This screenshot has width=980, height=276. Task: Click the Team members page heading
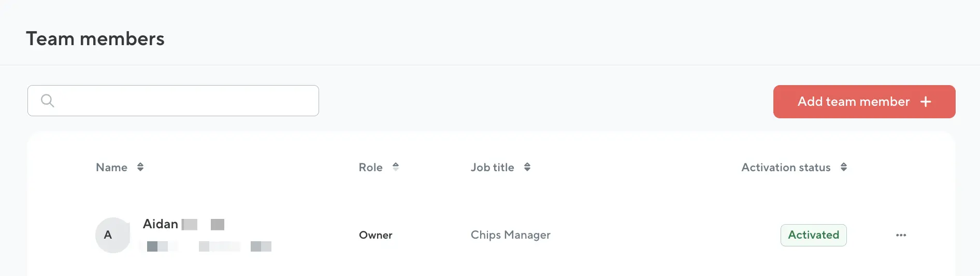click(x=95, y=39)
